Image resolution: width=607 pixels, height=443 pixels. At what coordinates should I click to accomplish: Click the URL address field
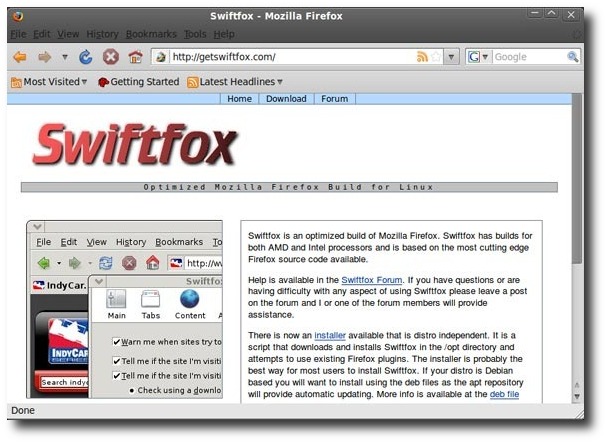click(x=292, y=57)
